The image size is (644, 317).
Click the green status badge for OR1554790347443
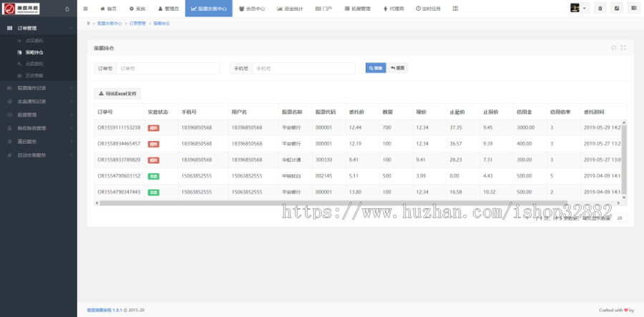[x=154, y=192]
